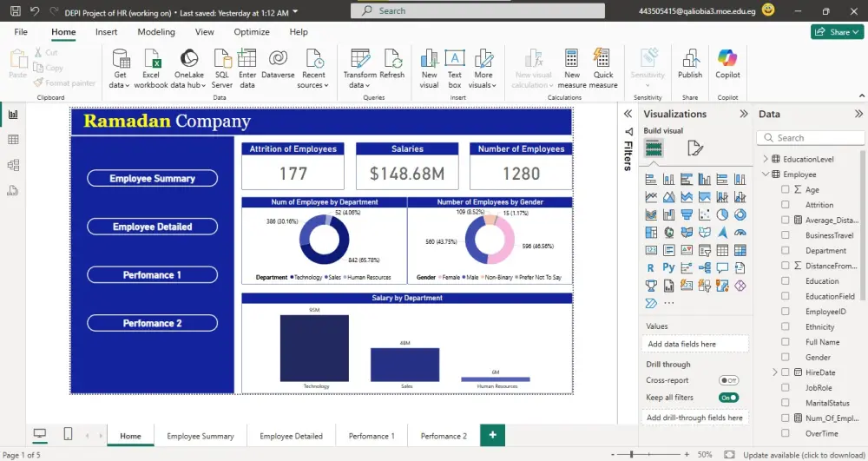868x461 pixels.
Task: Switch to Report view in the left sidebar
Action: point(13,115)
